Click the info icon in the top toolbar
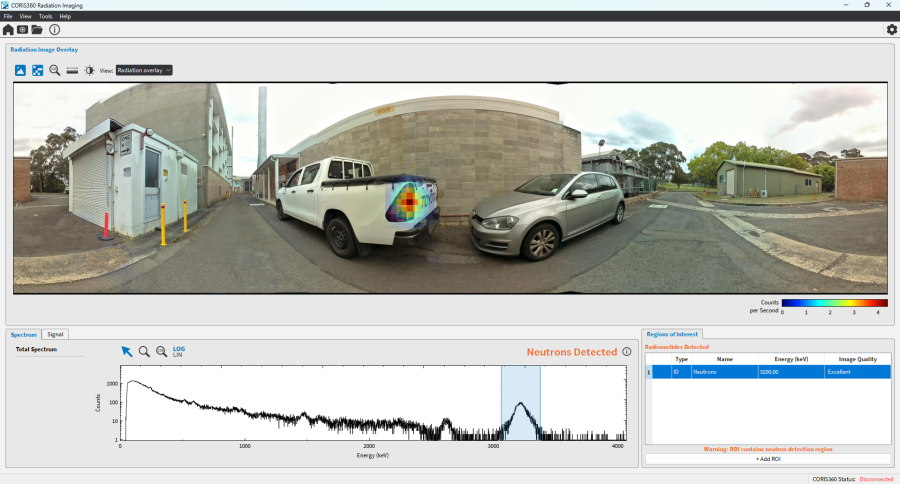Screen dimensions: 900x484 point(55,29)
